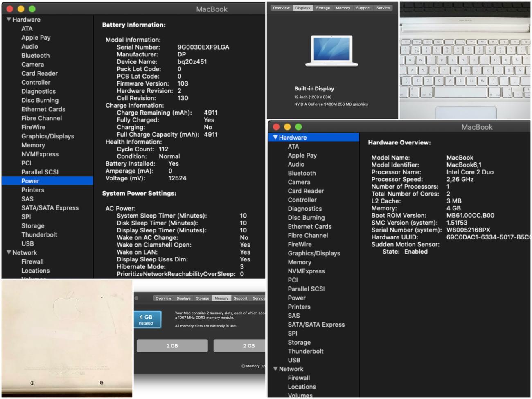Click the highlighted Power row in the sidebar
This screenshot has height=399, width=532.
coord(47,181)
